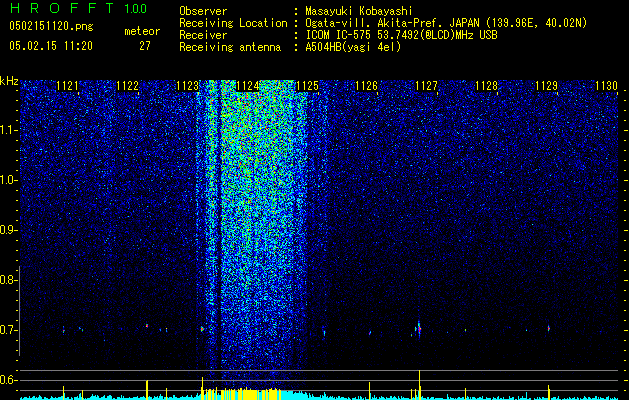Viewport: 629px width, 400px height.
Task: Click the meteor label
Action: [142, 31]
